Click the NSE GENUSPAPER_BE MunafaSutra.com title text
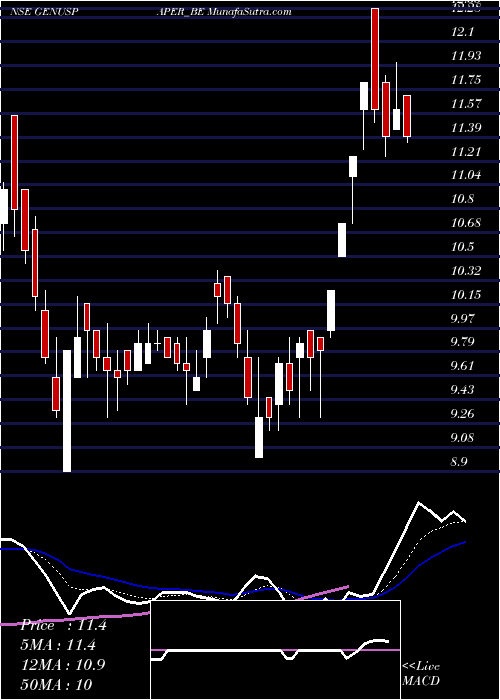The width and height of the screenshot is (500, 700). [150, 11]
